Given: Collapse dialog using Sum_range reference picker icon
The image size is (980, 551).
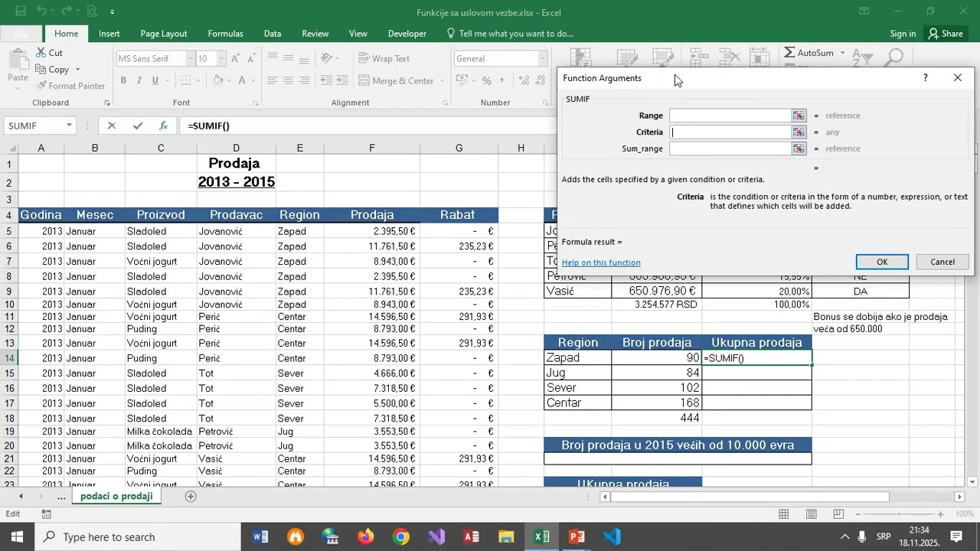Looking at the screenshot, I should 799,148.
